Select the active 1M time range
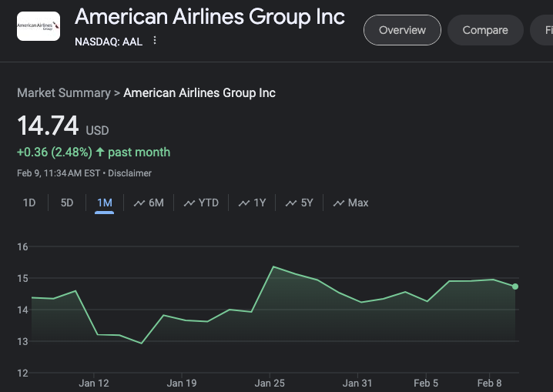The height and width of the screenshot is (392, 553). pyautogui.click(x=105, y=203)
